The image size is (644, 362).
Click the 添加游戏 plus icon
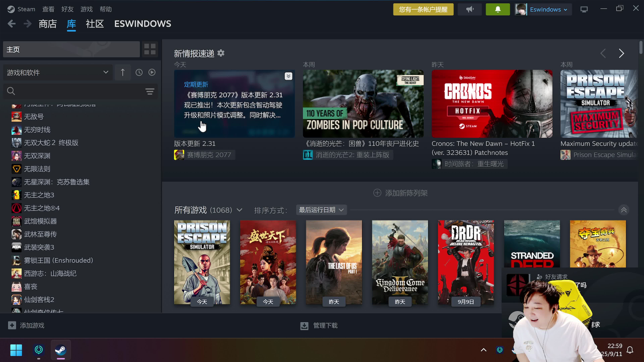tap(12, 325)
